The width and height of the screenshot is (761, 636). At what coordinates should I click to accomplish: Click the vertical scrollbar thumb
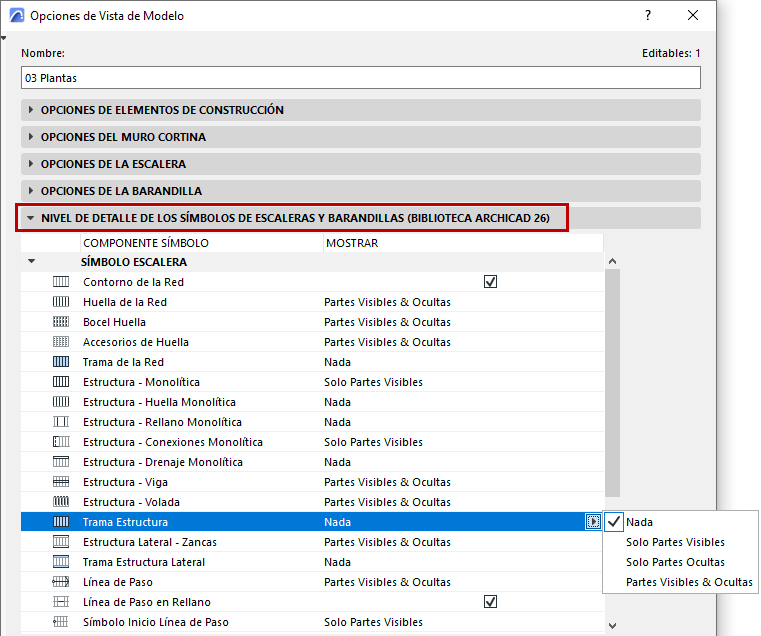[x=612, y=383]
